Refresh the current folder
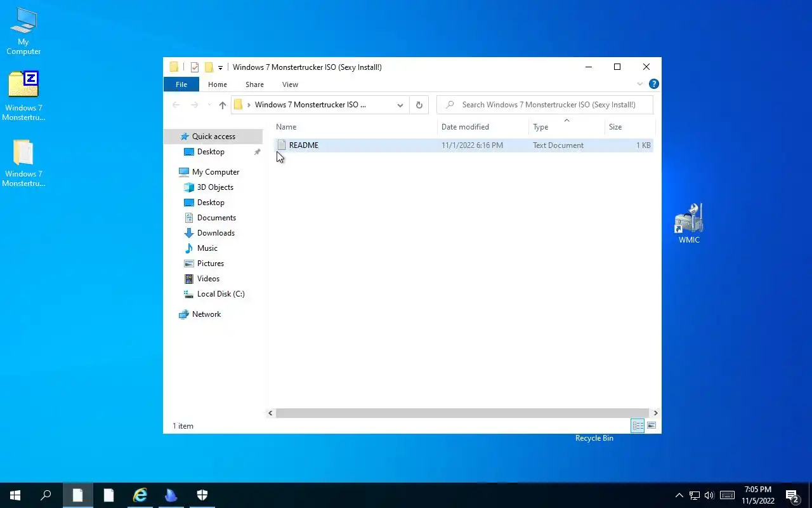812x508 pixels. 419,105
